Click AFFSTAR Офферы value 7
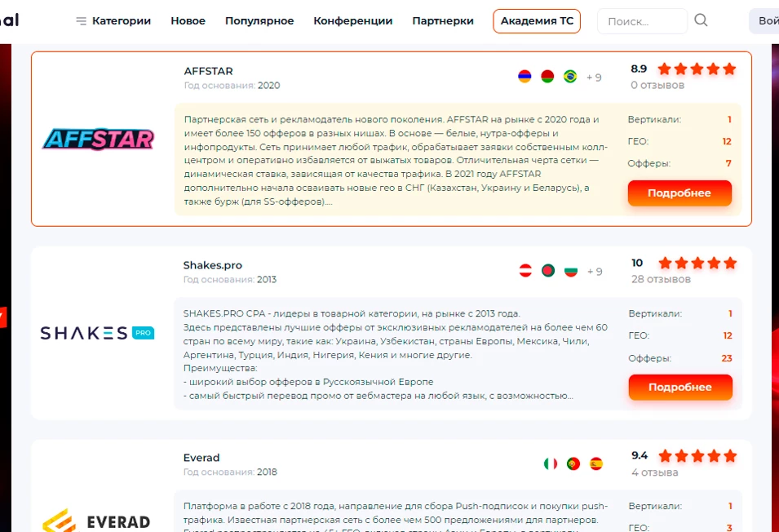The image size is (779, 532). (x=728, y=163)
